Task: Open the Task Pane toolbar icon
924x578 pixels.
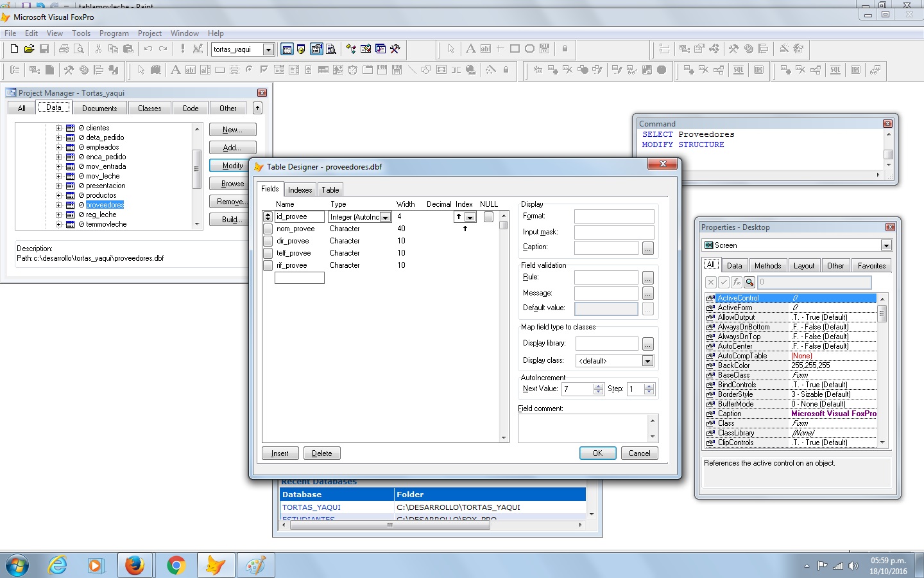Action: (381, 49)
